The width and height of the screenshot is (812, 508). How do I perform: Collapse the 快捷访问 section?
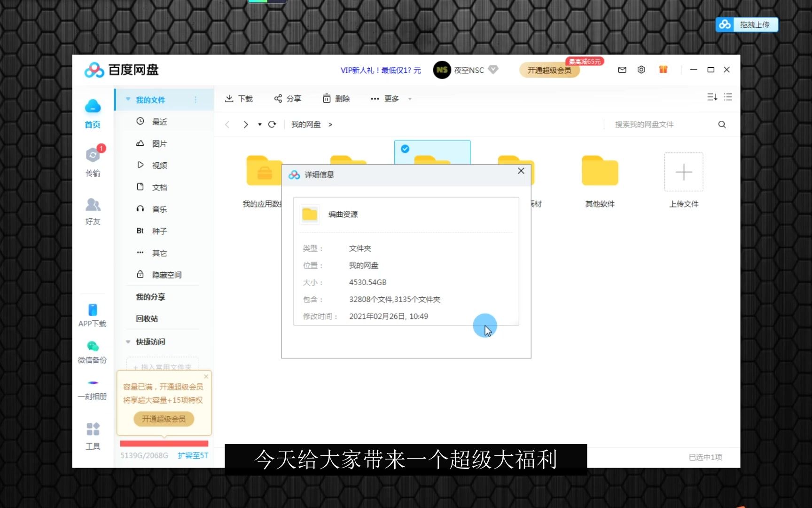pos(128,341)
